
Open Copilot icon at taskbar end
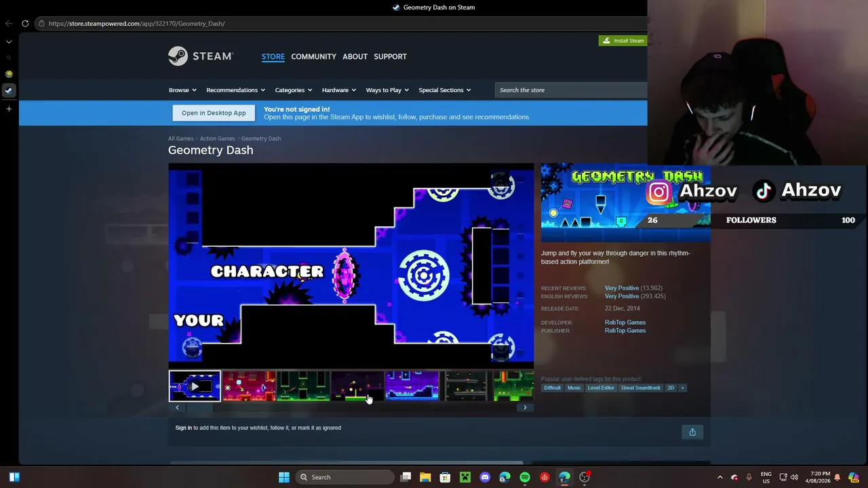pyautogui.click(x=854, y=477)
